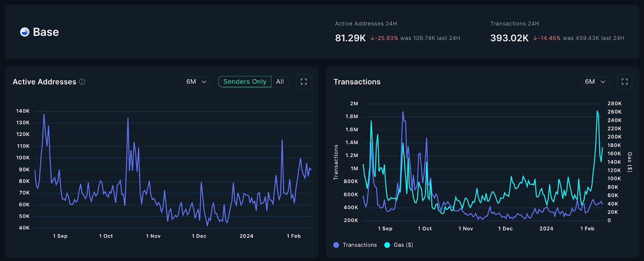Click the 393.02K transactions value
The width and height of the screenshot is (644, 261).
click(x=509, y=38)
